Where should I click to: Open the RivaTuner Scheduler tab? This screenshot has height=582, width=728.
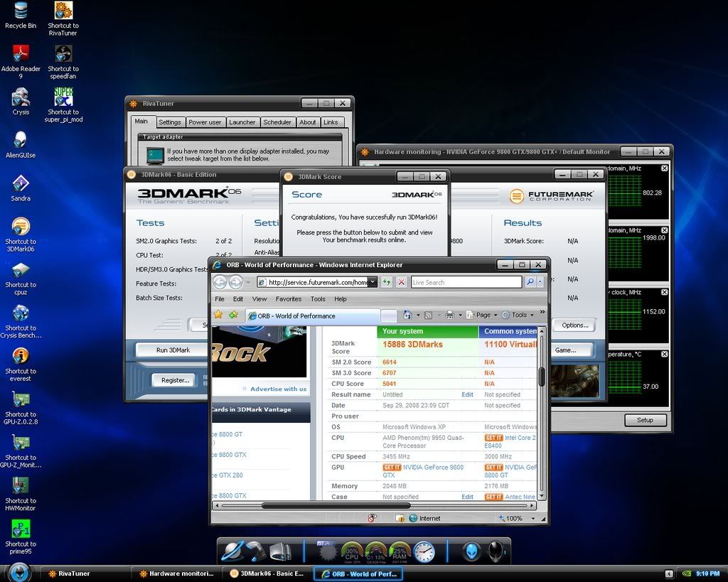click(277, 122)
